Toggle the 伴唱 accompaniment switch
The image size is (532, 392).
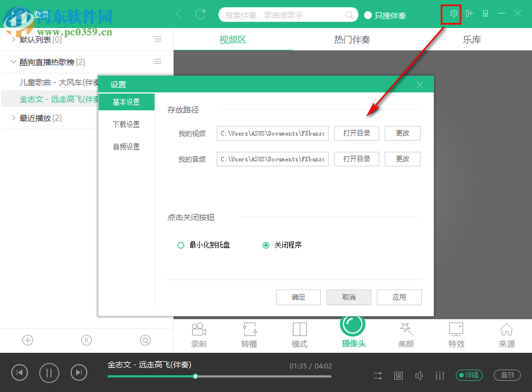pos(469,375)
